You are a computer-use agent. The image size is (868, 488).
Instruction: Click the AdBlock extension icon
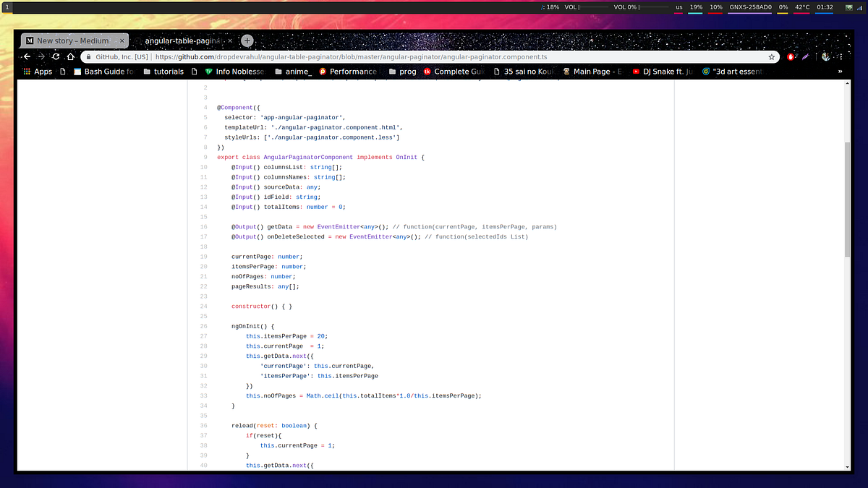[791, 56]
